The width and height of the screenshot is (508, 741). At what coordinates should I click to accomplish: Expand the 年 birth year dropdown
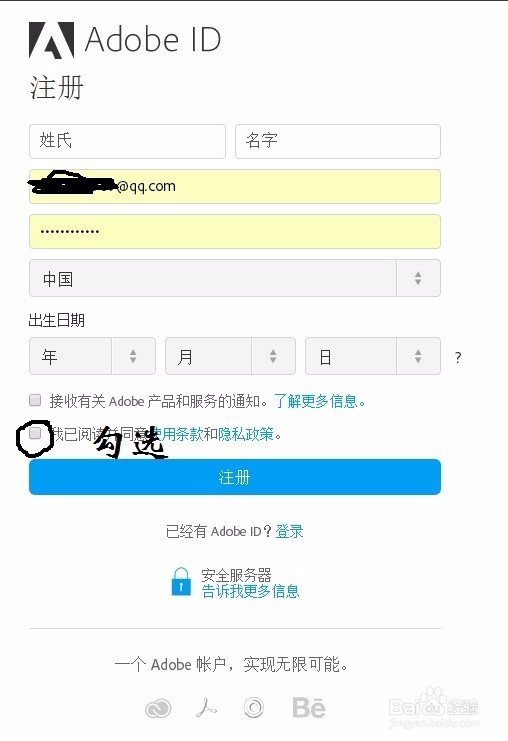92,356
